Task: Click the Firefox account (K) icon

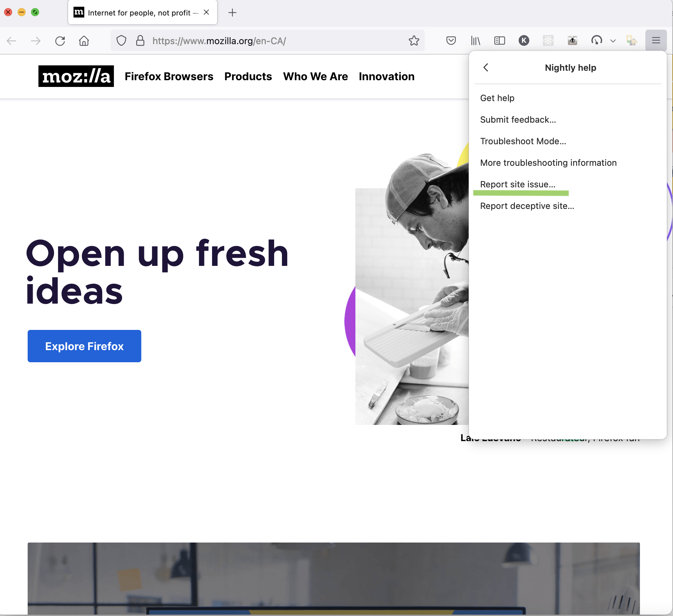Action: tap(524, 40)
